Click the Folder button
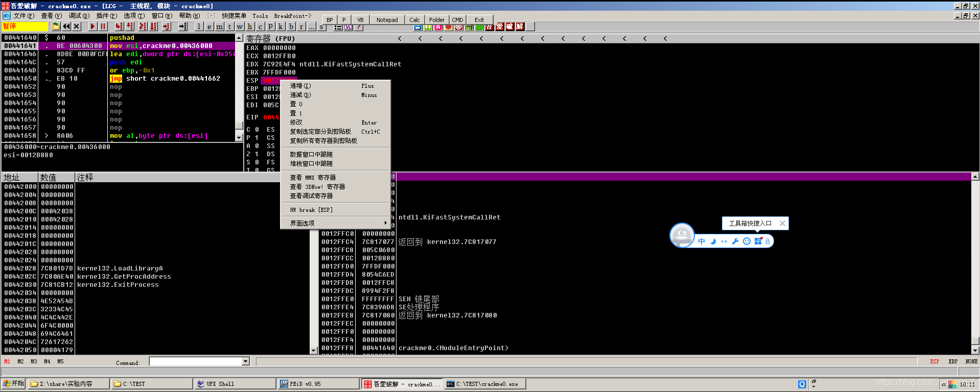Viewport: 980px width, 392px height. tap(437, 20)
